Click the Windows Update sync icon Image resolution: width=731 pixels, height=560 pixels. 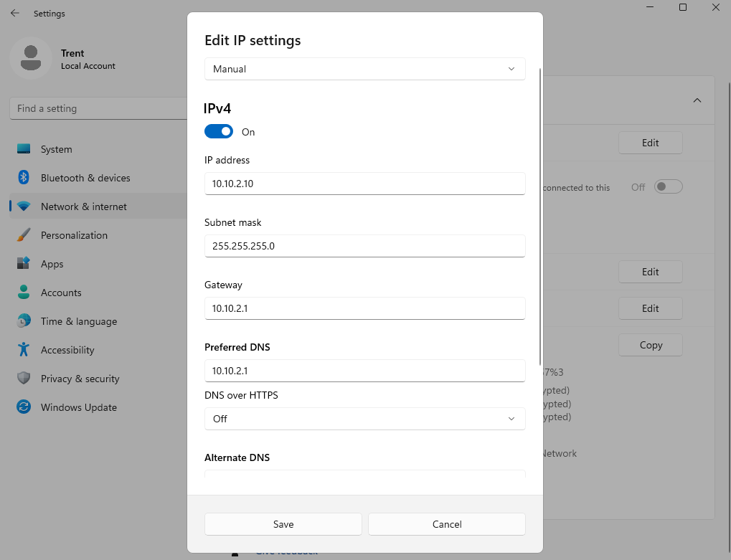point(24,407)
